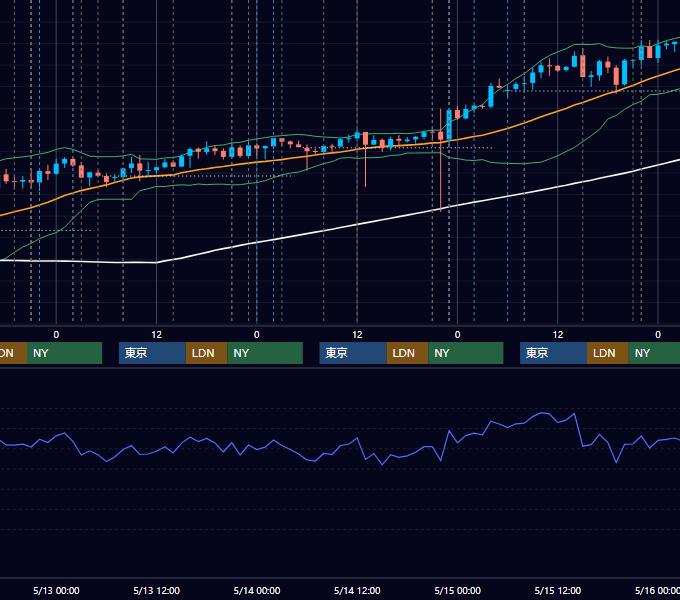Select the 5/15 00:00 date label
Screen dimensions: 680x600
pyautogui.click(x=458, y=590)
